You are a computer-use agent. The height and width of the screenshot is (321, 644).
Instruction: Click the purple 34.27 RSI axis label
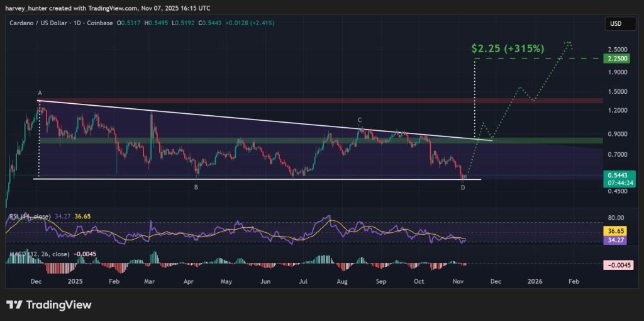tap(614, 240)
